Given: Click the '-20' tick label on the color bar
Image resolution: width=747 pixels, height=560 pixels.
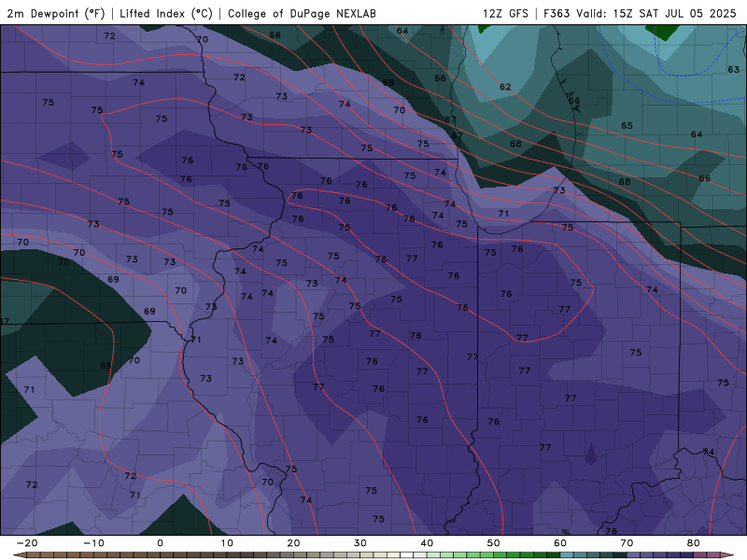Looking at the screenshot, I should 27,543.
